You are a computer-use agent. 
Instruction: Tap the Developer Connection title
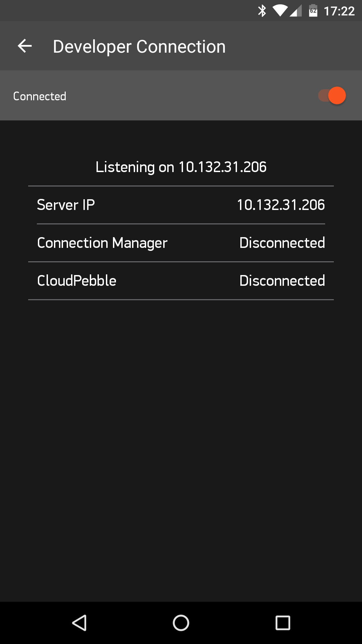[x=139, y=46]
